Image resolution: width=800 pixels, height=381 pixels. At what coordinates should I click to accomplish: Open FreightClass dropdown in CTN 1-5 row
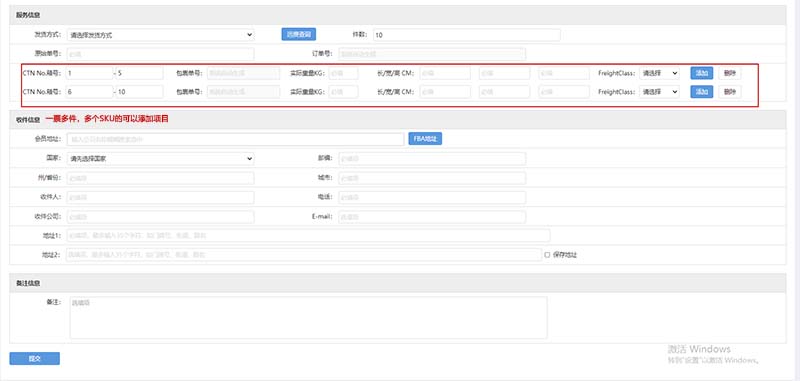click(659, 73)
